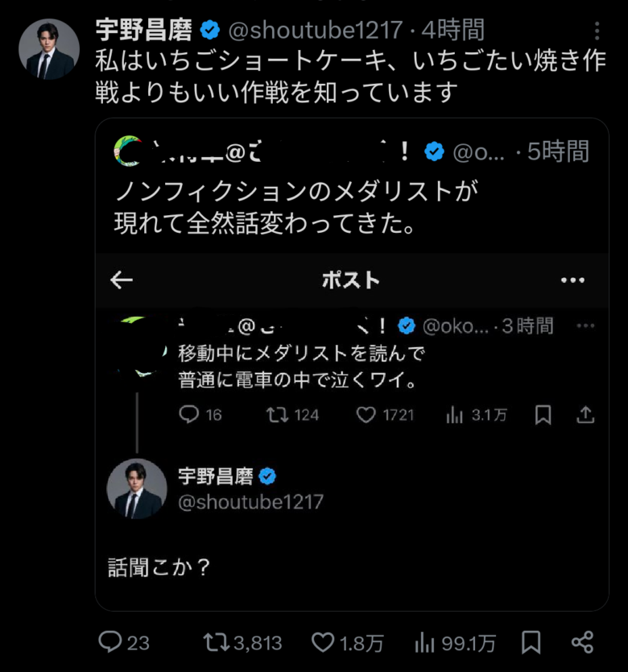Repost the tweet with 3,813 reposts
This screenshot has height=672, width=628.
(216, 642)
